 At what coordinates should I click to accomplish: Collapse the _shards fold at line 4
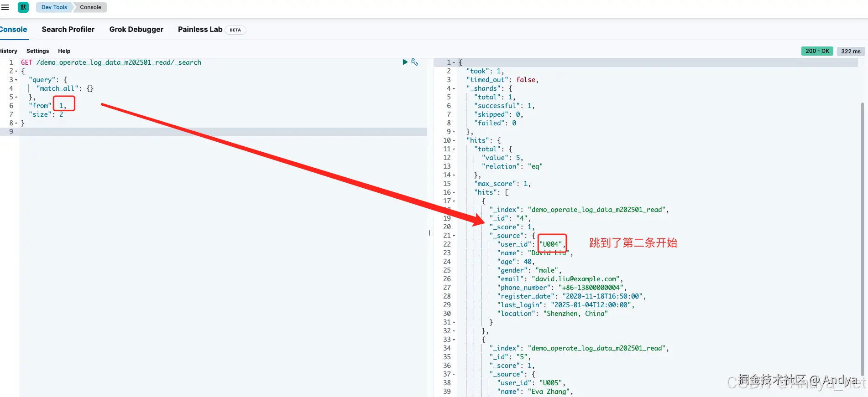point(454,88)
